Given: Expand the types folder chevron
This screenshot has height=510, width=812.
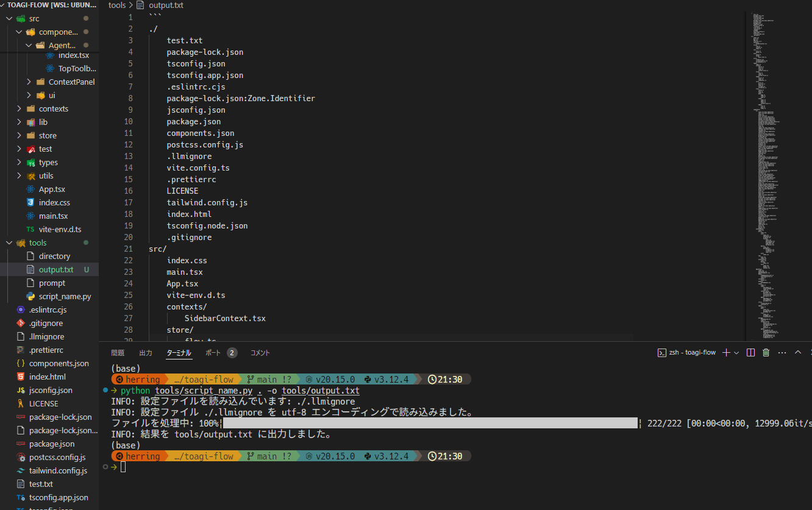Looking at the screenshot, I should (19, 162).
